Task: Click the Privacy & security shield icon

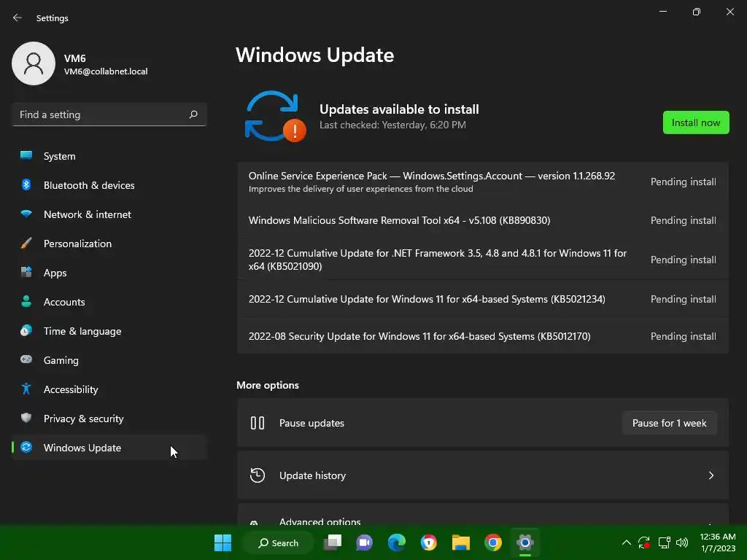Action: click(26, 418)
